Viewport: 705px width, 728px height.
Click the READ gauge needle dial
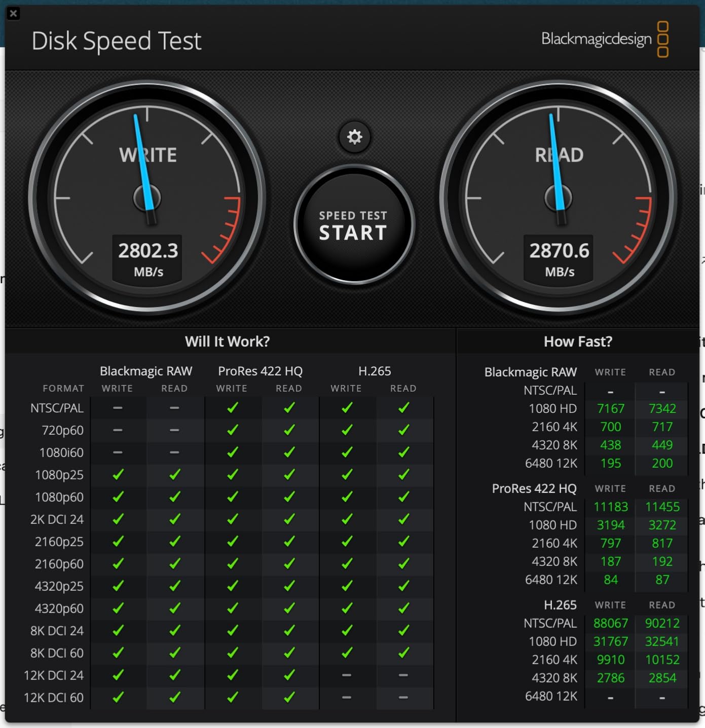pyautogui.click(x=559, y=197)
